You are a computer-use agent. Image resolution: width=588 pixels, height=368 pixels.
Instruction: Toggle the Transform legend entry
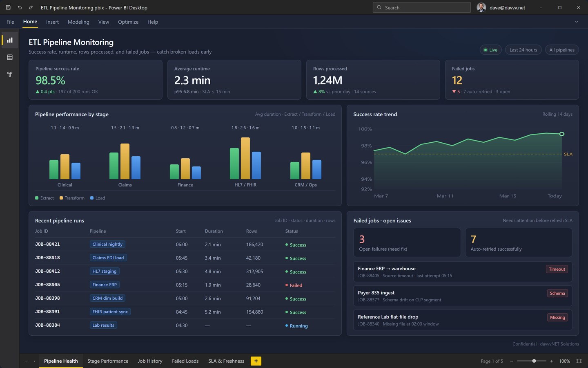[x=72, y=198]
